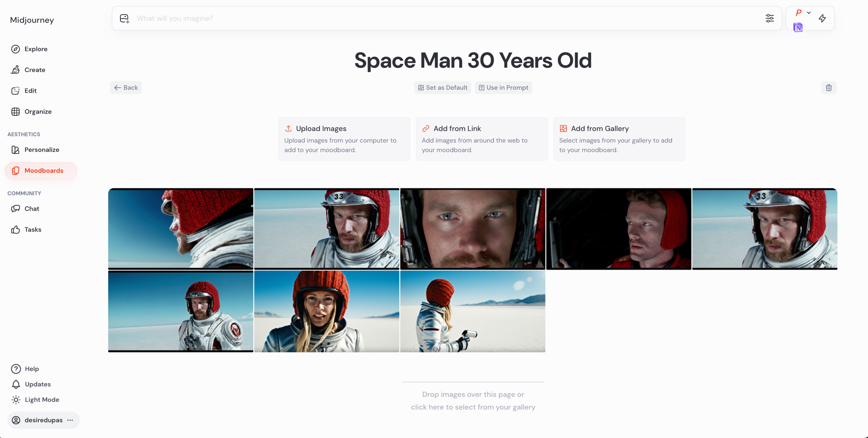Image resolution: width=868 pixels, height=438 pixels.
Task: Select the blonde woman red helmet thumbnail
Action: (x=327, y=311)
